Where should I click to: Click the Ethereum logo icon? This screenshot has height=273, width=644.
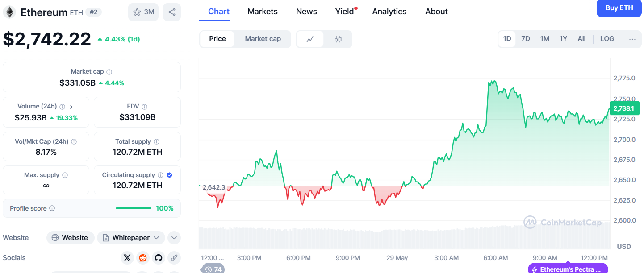click(x=9, y=12)
